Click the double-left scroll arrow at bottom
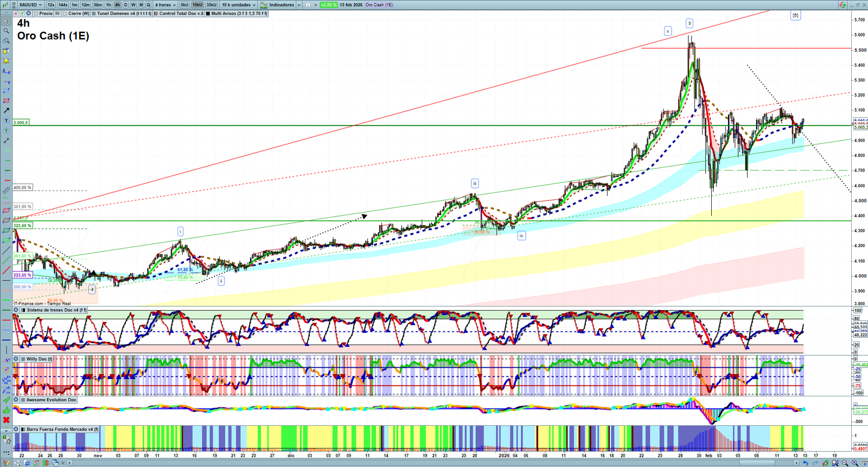 coord(63,463)
